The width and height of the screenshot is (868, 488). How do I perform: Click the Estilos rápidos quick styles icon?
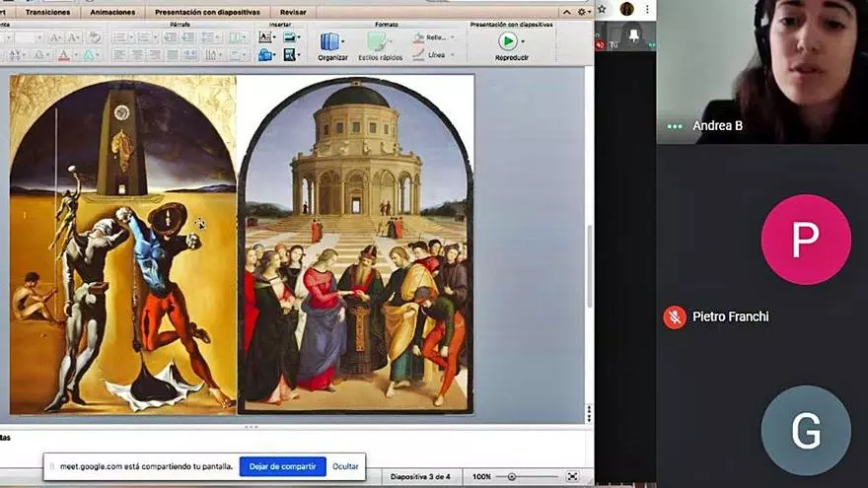pos(378,42)
